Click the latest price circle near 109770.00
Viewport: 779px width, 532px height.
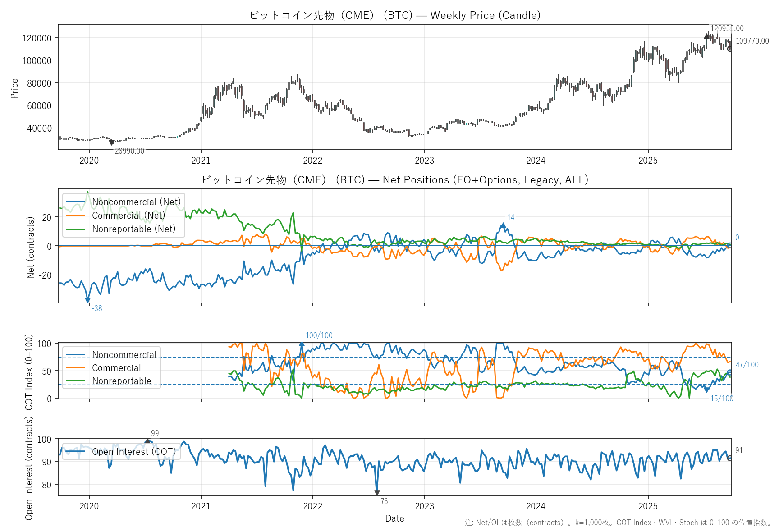pyautogui.click(x=730, y=49)
